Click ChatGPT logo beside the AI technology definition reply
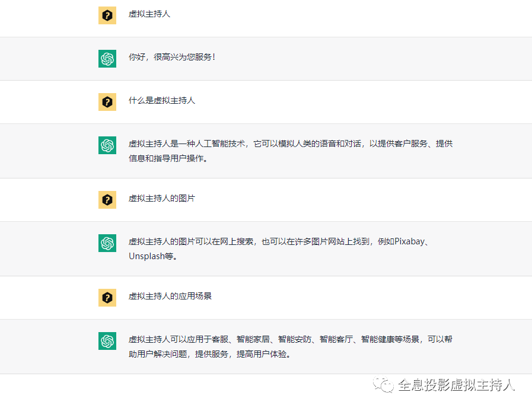 click(107, 145)
